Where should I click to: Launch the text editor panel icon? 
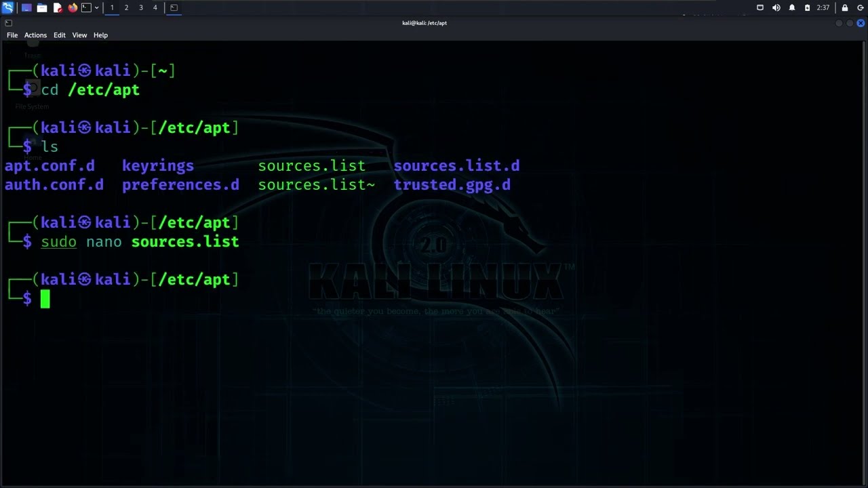[58, 7]
